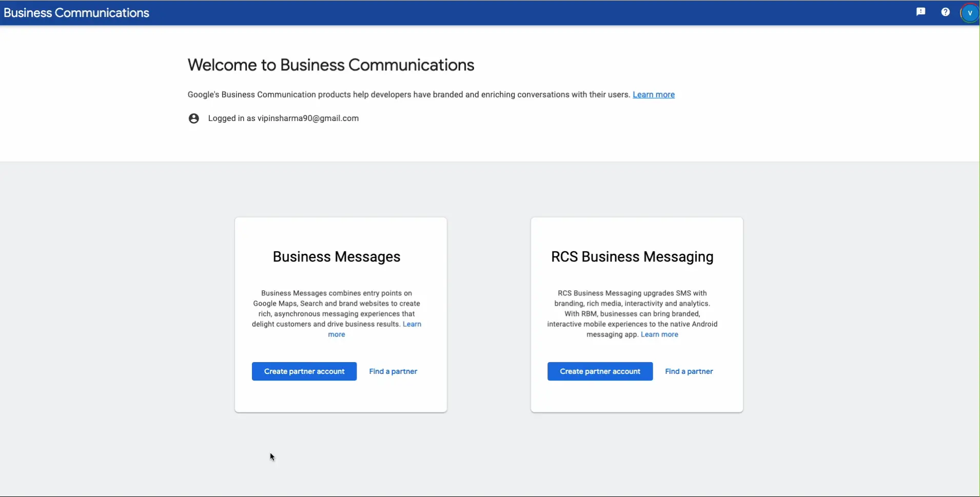Screen dimensions: 980x497
Task: Open Learn more link in RCS Business Messaging card
Action: point(659,334)
